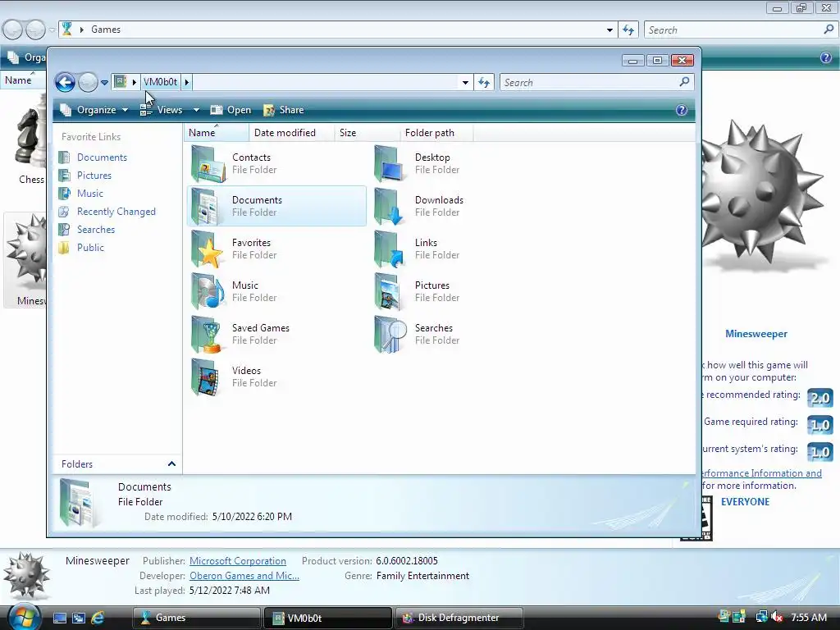Open the Saved Games folder icon
The image size is (840, 630).
[208, 335]
